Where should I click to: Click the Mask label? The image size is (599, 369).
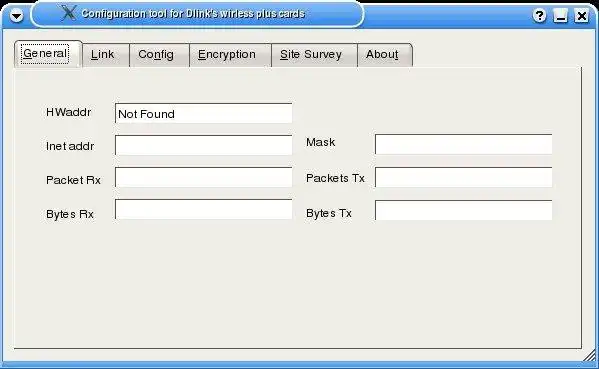[321, 142]
